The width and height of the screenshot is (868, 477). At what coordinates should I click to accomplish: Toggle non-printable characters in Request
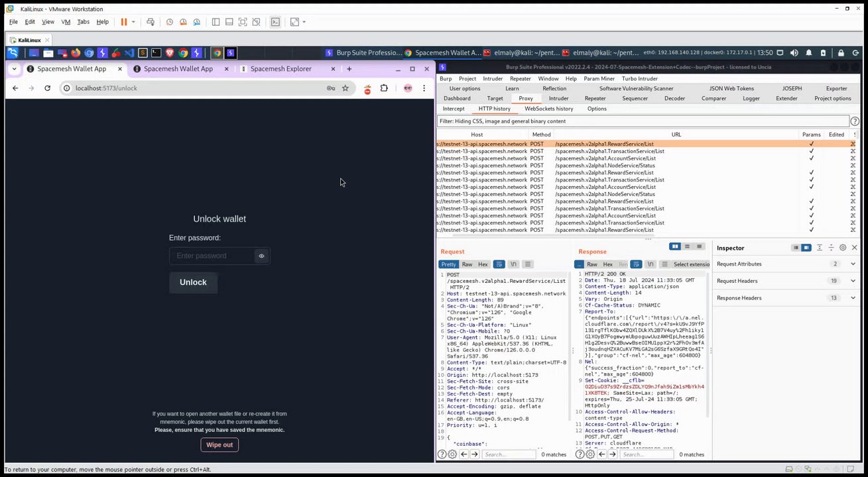pyautogui.click(x=513, y=264)
